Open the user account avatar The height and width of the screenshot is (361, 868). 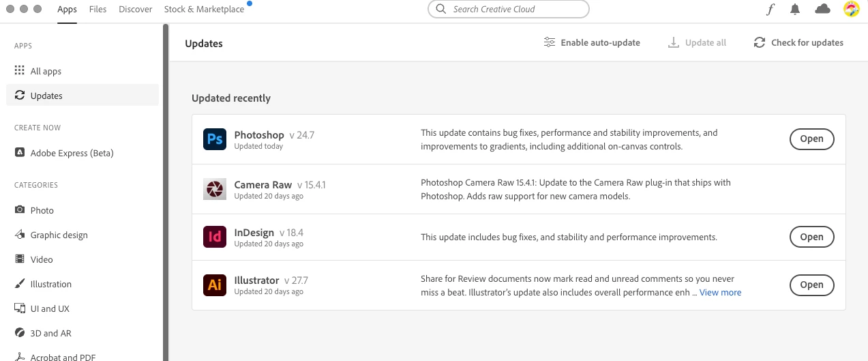point(851,9)
